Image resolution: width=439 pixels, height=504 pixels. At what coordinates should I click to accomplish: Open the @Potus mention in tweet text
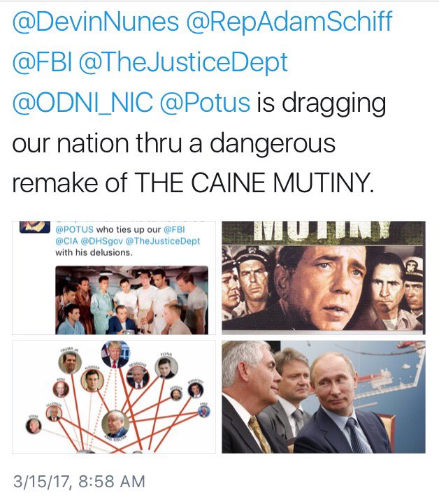[x=205, y=103]
